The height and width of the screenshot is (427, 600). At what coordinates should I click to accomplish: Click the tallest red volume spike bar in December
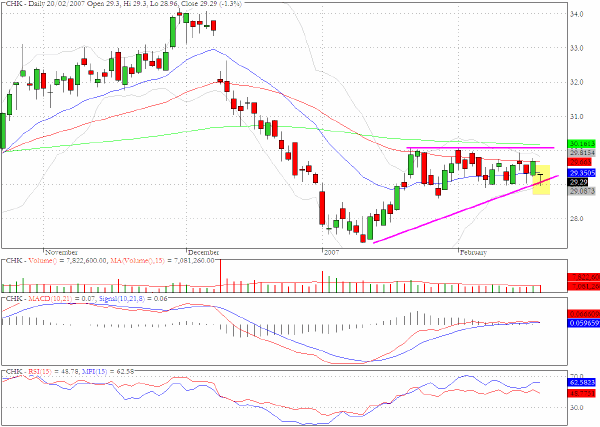click(x=220, y=275)
